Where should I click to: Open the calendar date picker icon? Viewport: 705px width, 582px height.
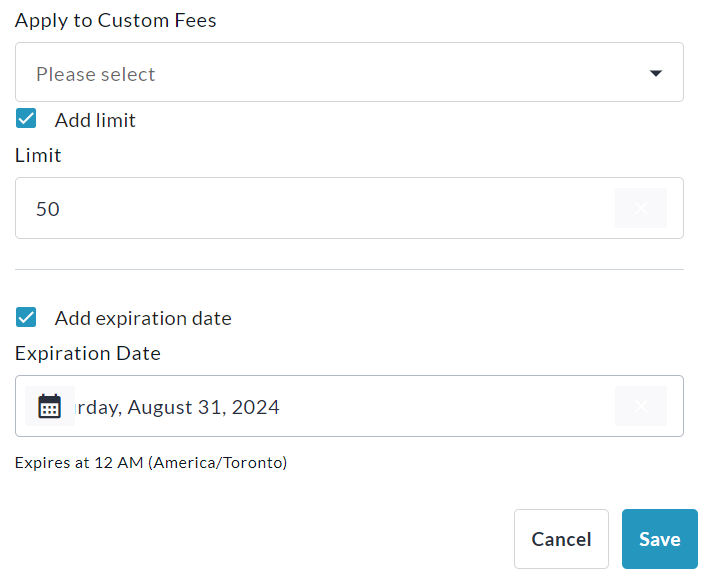pos(49,406)
